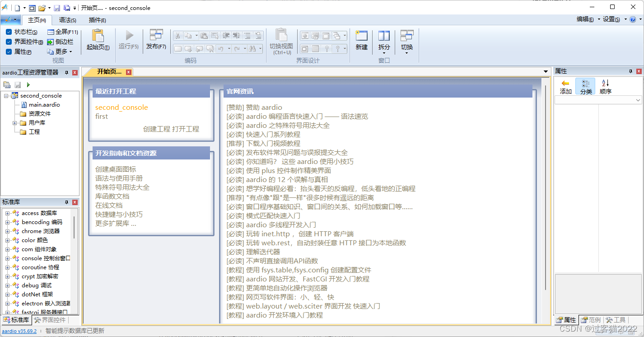Open the 设置 menu dropdown
The height and width of the screenshot is (337, 644).
(615, 19)
